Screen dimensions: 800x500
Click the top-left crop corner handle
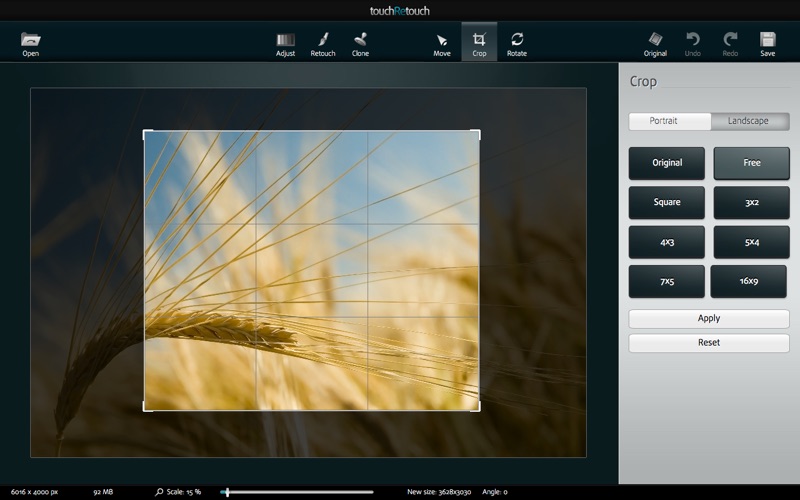[146, 132]
